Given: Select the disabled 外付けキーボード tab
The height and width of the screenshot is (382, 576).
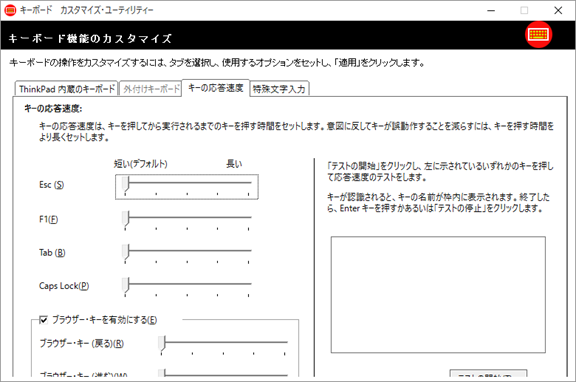Looking at the screenshot, I should 151,89.
